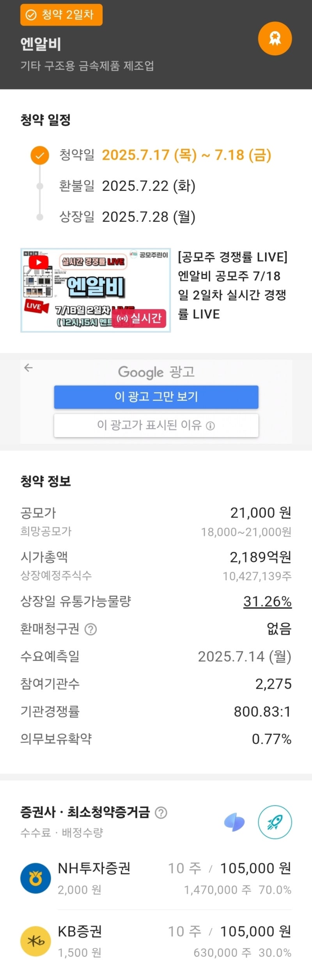Viewport: 312px width, 980px height.
Task: Tap help icon next to 환매청구권
Action: [x=90, y=629]
